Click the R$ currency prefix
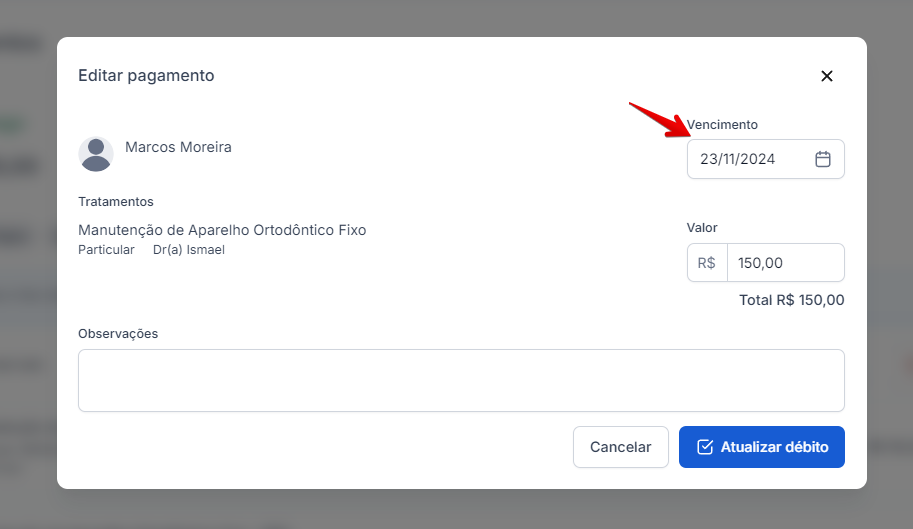913x529 pixels. tap(707, 263)
